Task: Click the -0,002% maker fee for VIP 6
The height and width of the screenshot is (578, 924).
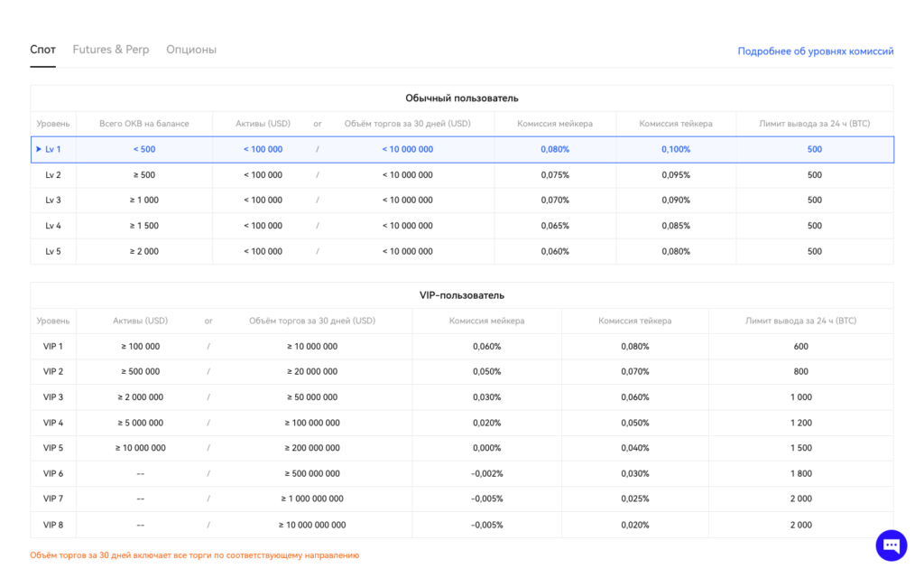Action: click(x=486, y=473)
